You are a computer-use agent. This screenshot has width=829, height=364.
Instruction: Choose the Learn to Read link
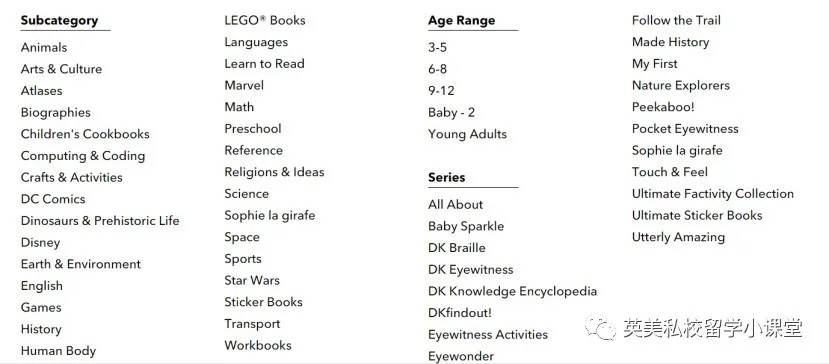[264, 64]
